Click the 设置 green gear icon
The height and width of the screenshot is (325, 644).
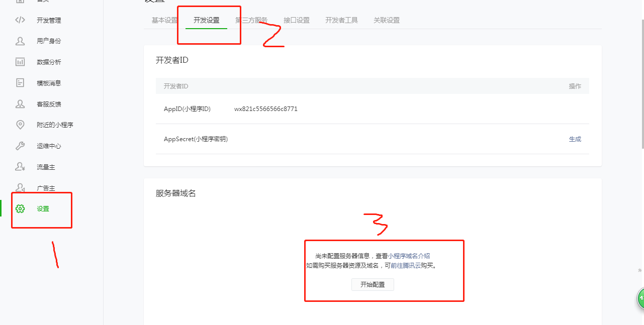coord(20,208)
